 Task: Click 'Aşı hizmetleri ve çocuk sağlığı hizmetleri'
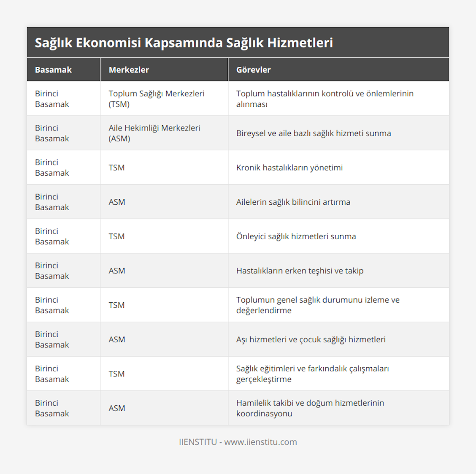coord(311,340)
